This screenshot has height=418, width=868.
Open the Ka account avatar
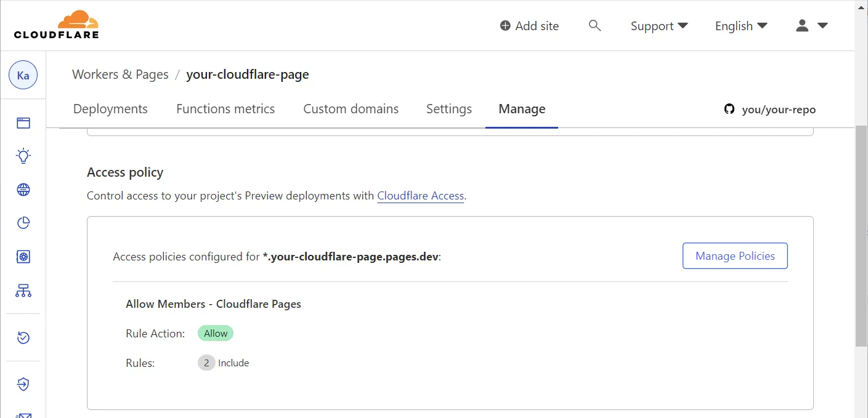[23, 76]
